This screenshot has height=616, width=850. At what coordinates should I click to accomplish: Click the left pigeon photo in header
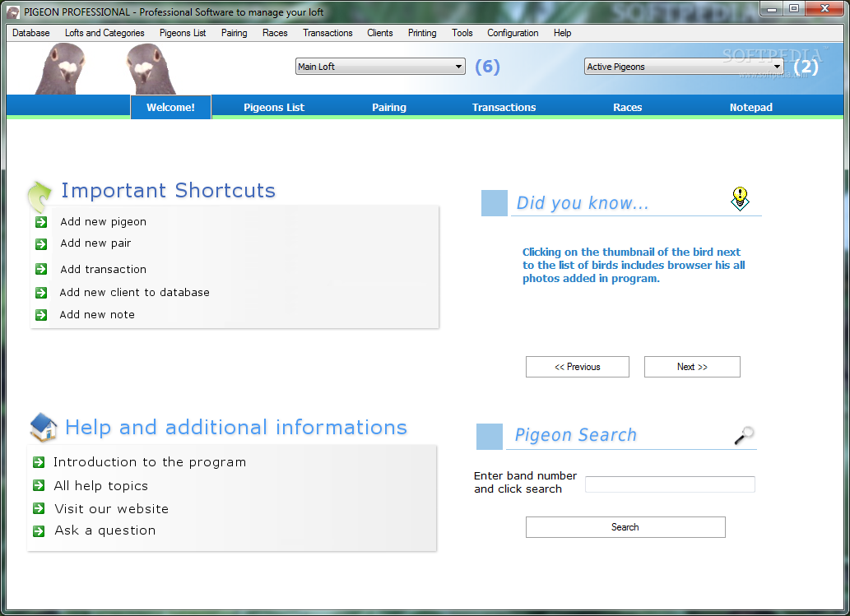click(61, 69)
